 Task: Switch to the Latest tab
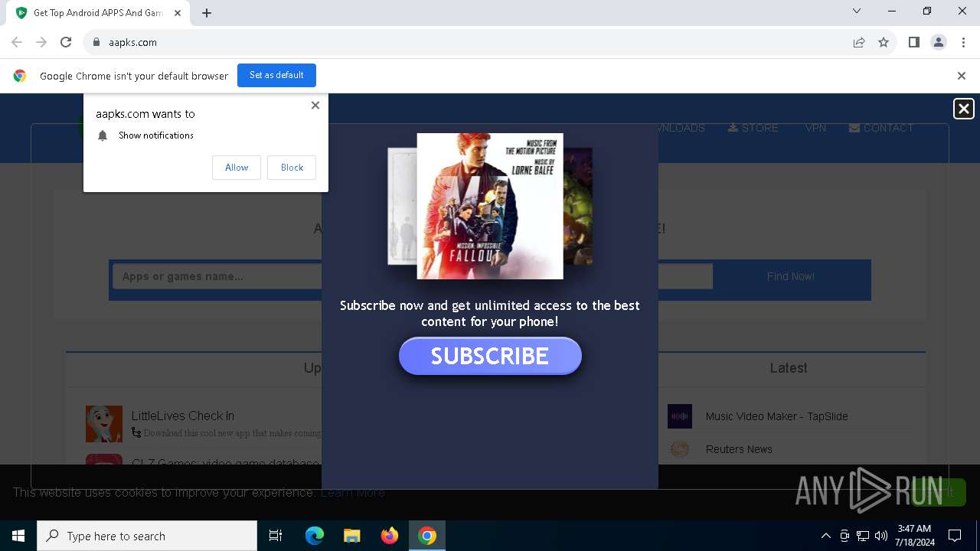click(789, 368)
